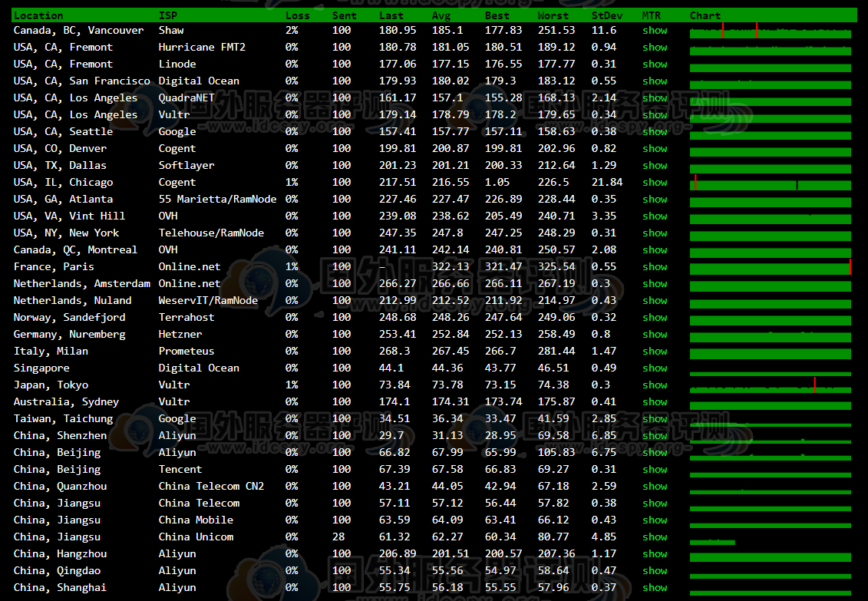868x601 pixels.
Task: Open show for Jiangsu China Telecom
Action: (x=655, y=503)
